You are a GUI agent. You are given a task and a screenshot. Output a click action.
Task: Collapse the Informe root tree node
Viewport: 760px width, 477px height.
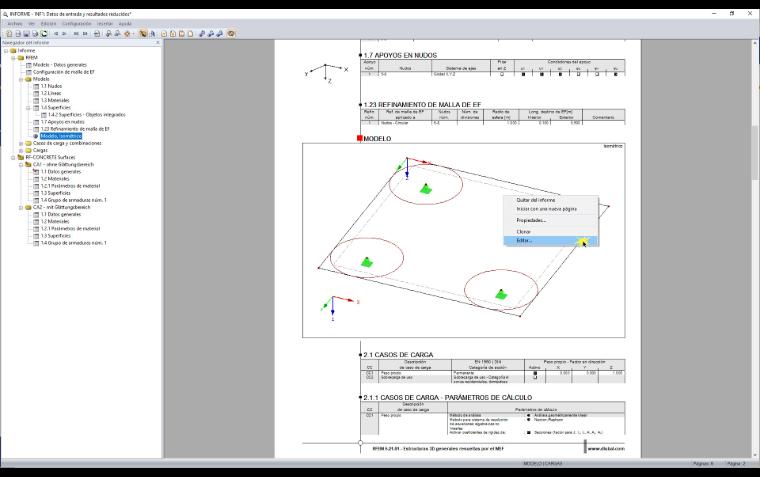(x=6, y=50)
